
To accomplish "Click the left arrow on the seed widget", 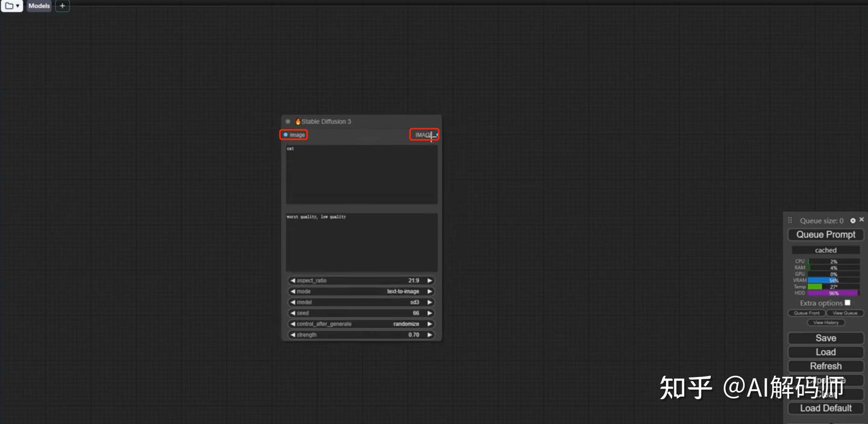I will pyautogui.click(x=292, y=313).
